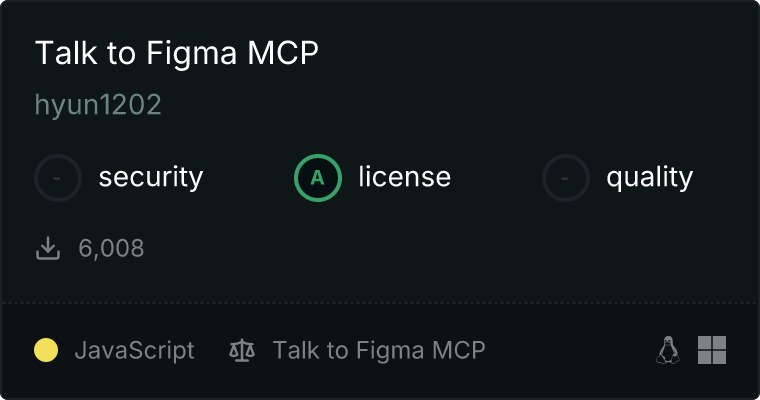Open the hyun1202 author profile link
Viewport: 760px width, 400px height.
[x=98, y=105]
